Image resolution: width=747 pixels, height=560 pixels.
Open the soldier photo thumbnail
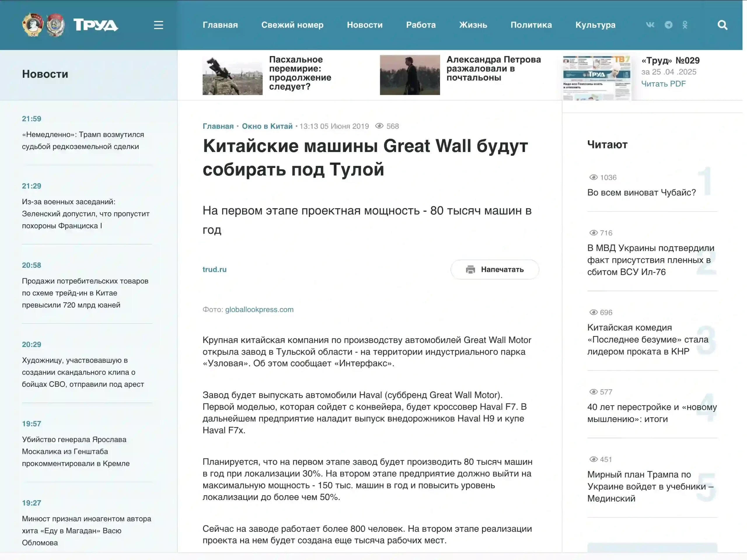(232, 75)
